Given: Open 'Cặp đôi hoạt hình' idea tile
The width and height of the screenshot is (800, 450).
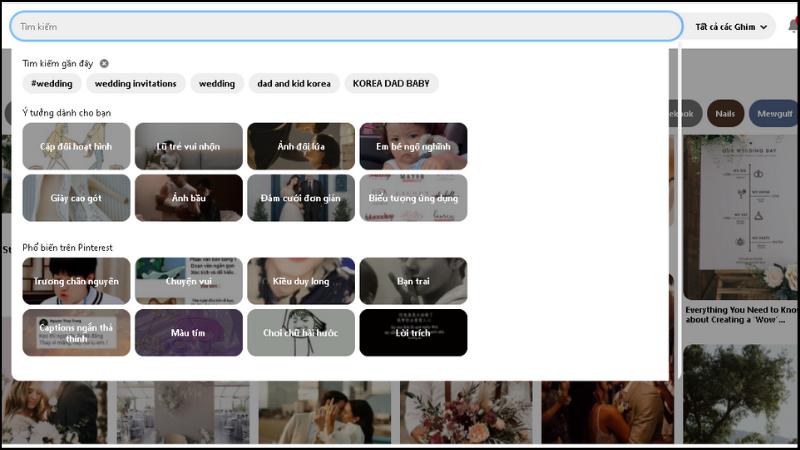Looking at the screenshot, I should pyautogui.click(x=76, y=146).
